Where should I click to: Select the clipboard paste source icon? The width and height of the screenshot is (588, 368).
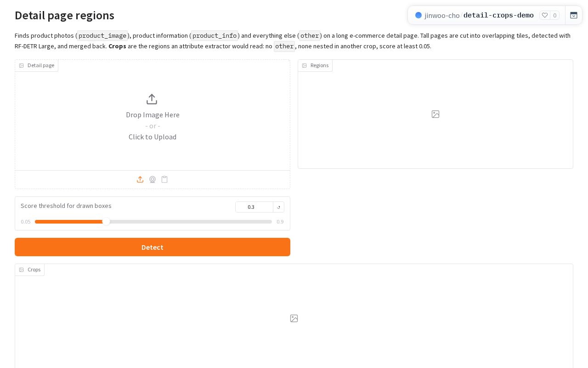pos(164,179)
